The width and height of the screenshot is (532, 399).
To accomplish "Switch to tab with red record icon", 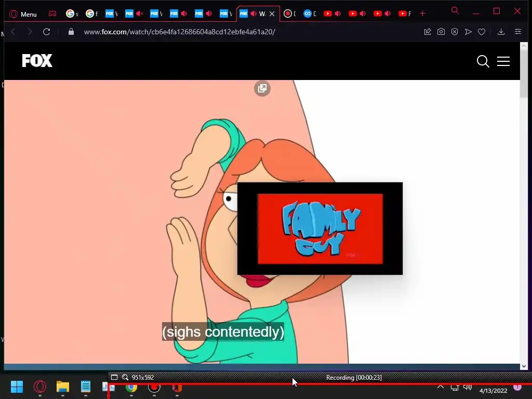I will 289,14.
